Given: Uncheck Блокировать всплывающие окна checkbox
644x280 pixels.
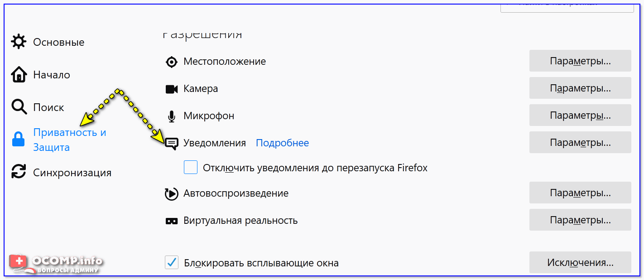Looking at the screenshot, I should point(172,262).
